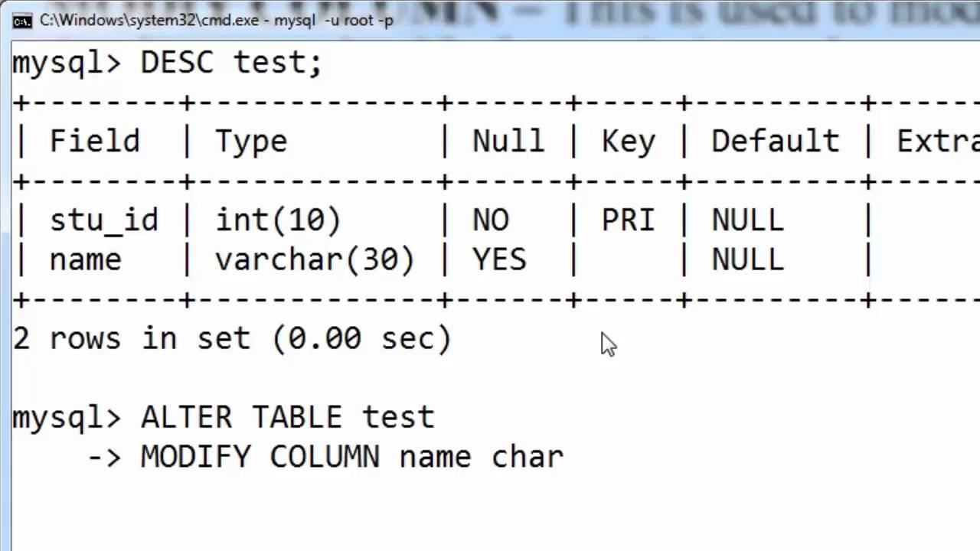This screenshot has width=980, height=551.
Task: Click the 'stu_id' field cell
Action: 104,221
